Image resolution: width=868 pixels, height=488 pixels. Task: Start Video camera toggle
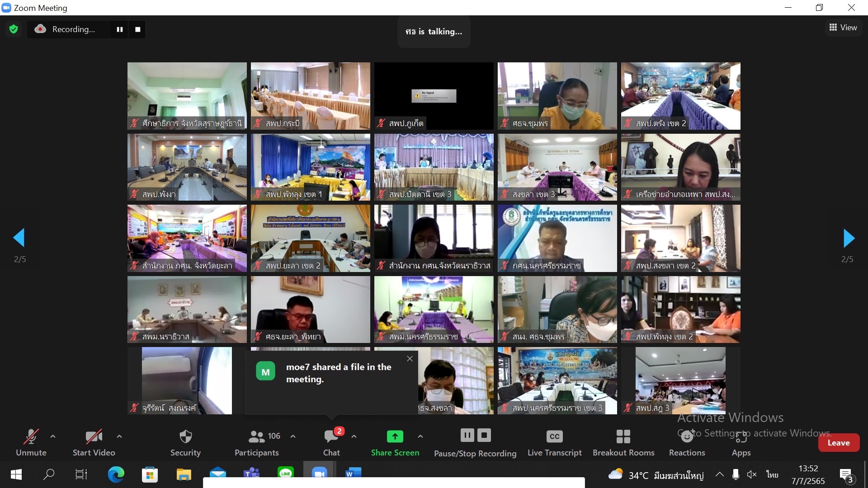pyautogui.click(x=94, y=442)
